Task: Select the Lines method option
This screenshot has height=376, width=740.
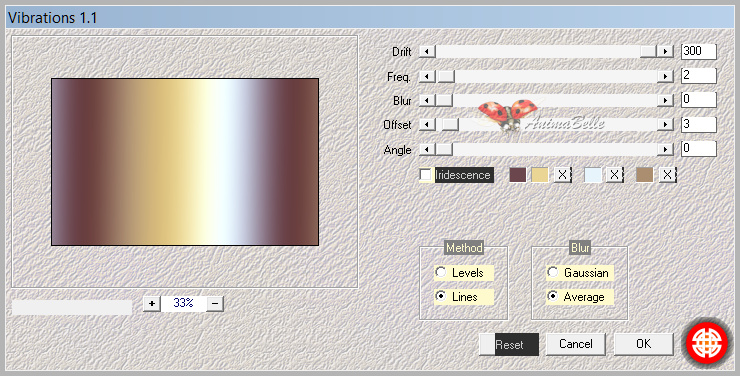Action: 464,297
